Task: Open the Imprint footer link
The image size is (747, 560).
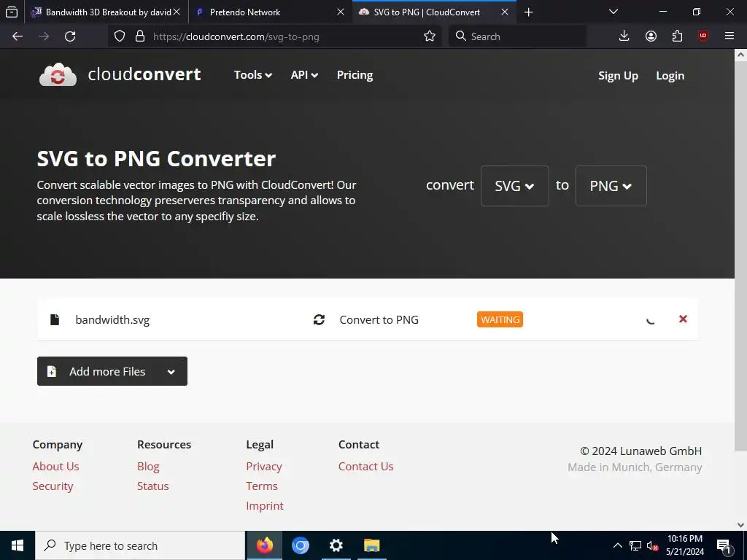Action: point(264,506)
